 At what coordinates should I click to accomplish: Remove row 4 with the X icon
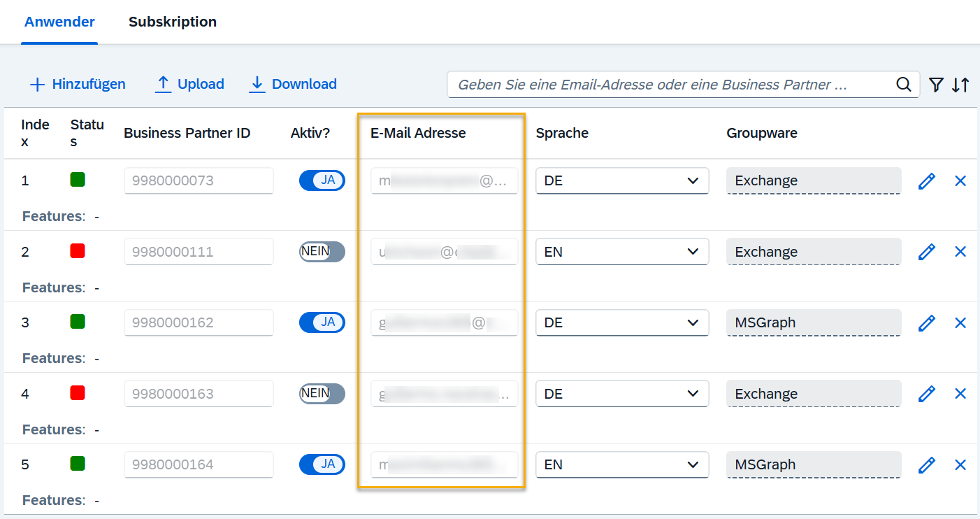pos(960,394)
